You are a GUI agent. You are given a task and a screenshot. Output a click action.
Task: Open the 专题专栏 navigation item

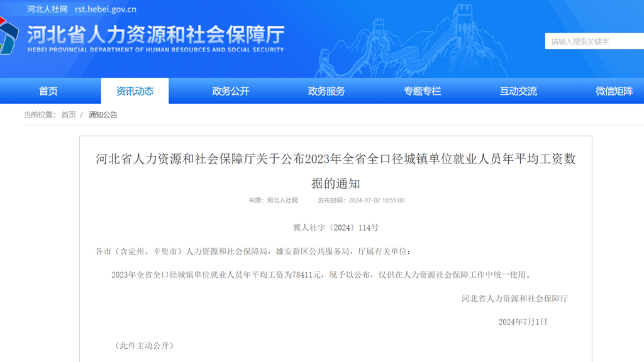point(422,91)
